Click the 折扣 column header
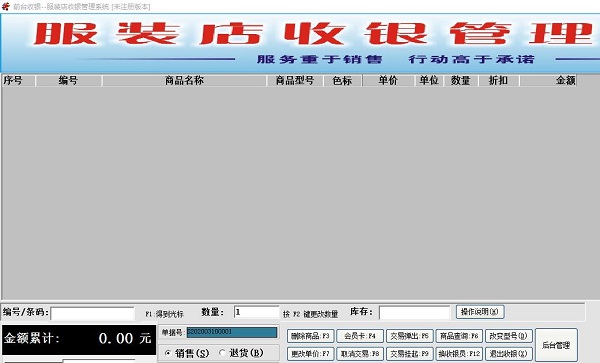Image resolution: width=600 pixels, height=363 pixels. (x=499, y=81)
